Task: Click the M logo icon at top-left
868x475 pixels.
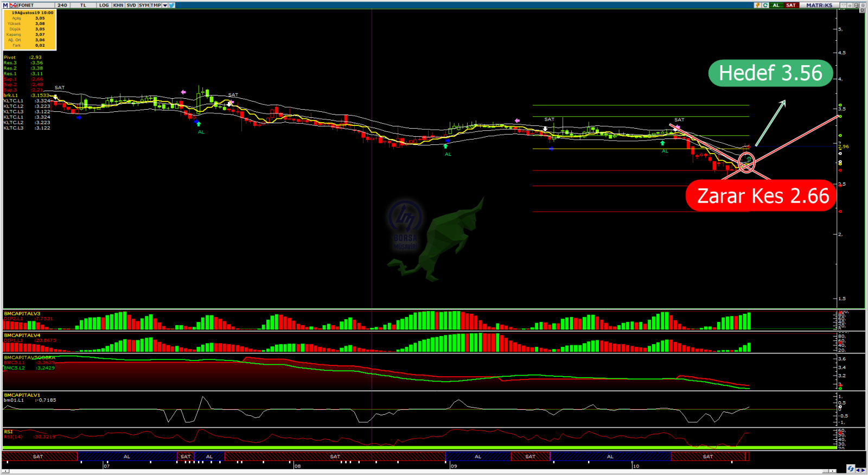Action: point(5,5)
